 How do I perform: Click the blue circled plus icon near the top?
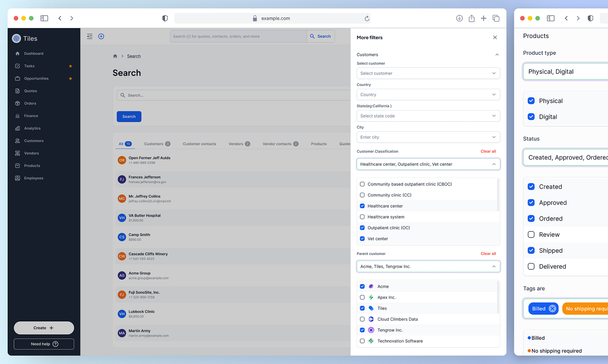[101, 36]
